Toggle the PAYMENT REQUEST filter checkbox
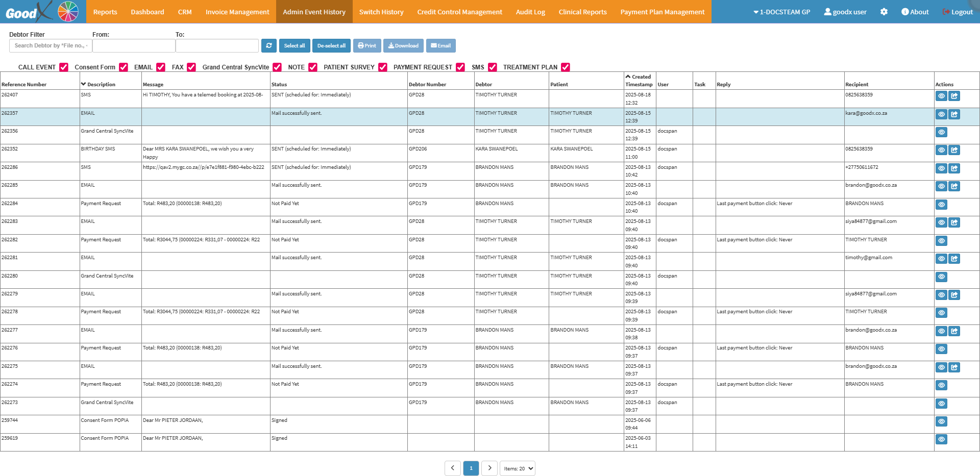980x476 pixels. click(460, 67)
